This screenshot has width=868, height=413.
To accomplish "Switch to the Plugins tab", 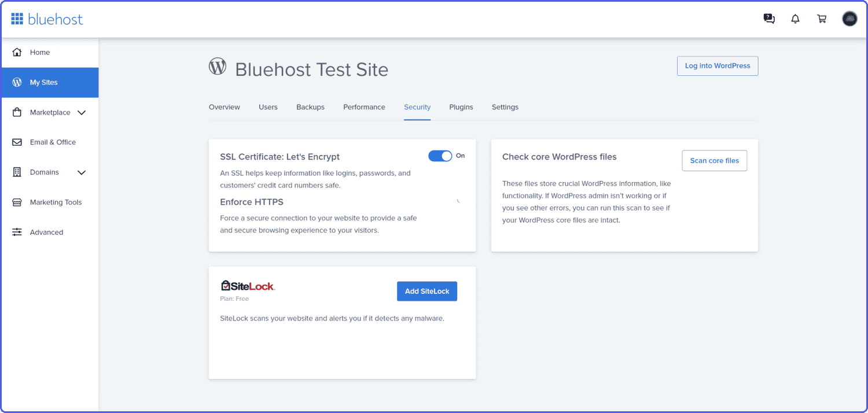I will click(461, 107).
